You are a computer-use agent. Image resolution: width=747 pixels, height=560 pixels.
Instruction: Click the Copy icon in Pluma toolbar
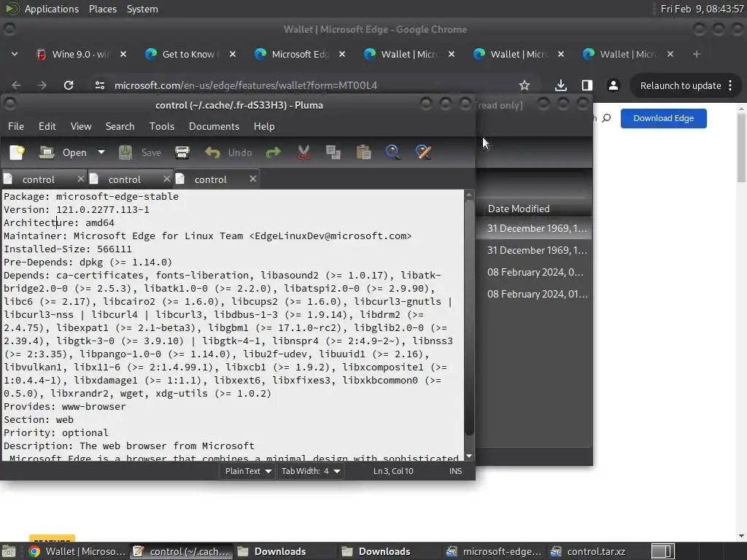pyautogui.click(x=333, y=152)
